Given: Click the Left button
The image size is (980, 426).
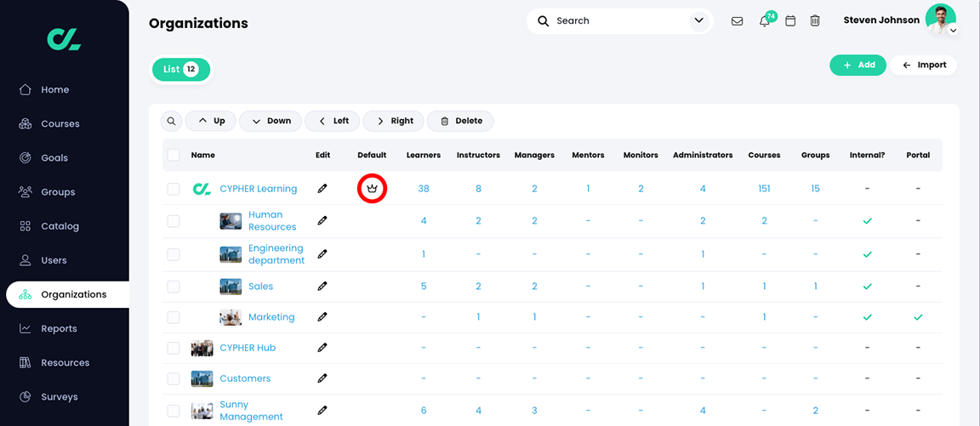Looking at the screenshot, I should coord(333,122).
